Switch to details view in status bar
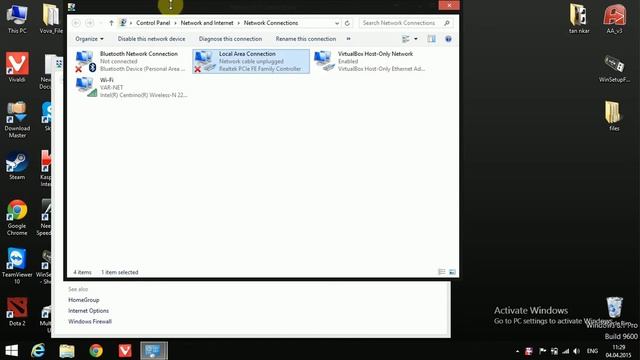The width and height of the screenshot is (640, 360). click(x=442, y=272)
